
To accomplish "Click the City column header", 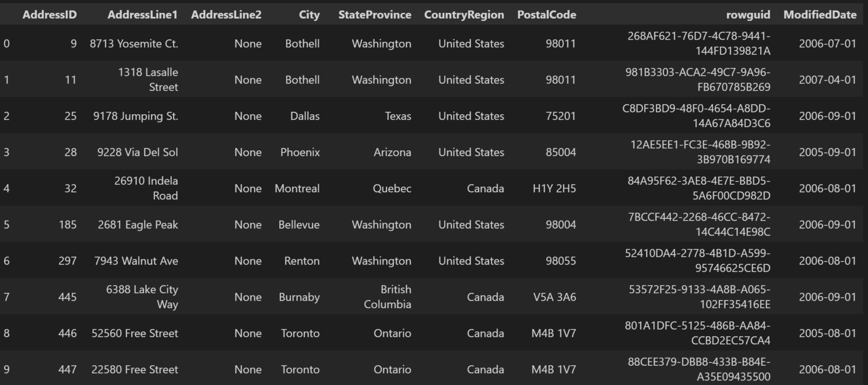I will tap(309, 15).
